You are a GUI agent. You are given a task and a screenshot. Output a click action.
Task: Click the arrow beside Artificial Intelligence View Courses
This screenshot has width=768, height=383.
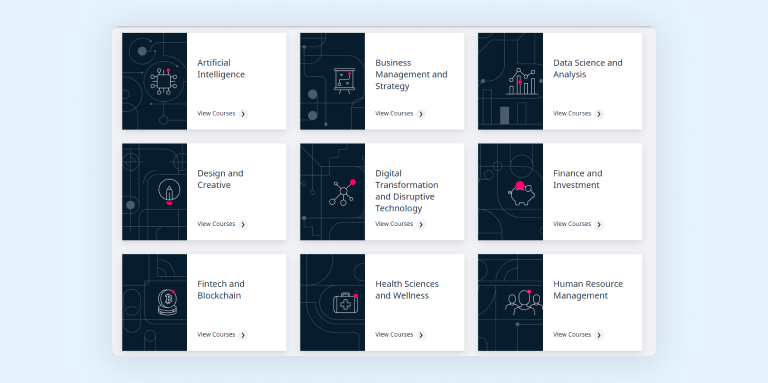[243, 114]
